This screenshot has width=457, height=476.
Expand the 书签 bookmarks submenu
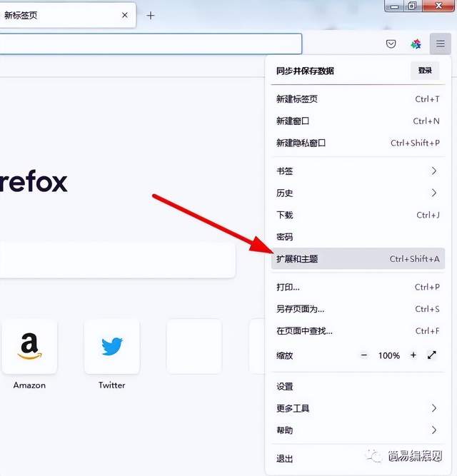tap(358, 171)
